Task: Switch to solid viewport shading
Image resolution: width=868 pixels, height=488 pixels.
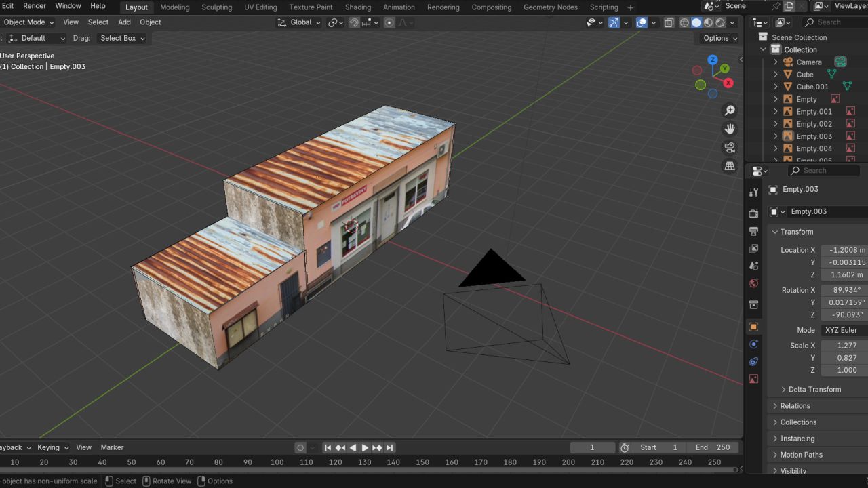Action: tap(696, 22)
